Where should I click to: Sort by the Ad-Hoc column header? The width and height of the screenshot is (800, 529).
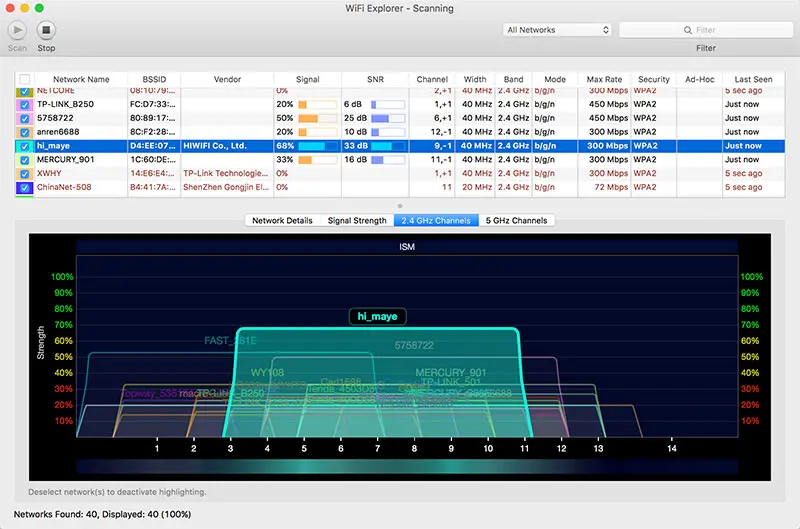coord(699,79)
